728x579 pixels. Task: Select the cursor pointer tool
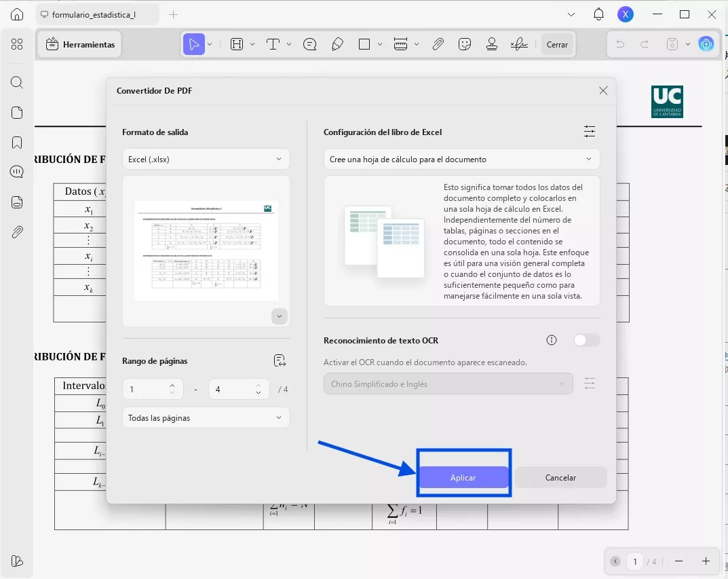point(193,45)
